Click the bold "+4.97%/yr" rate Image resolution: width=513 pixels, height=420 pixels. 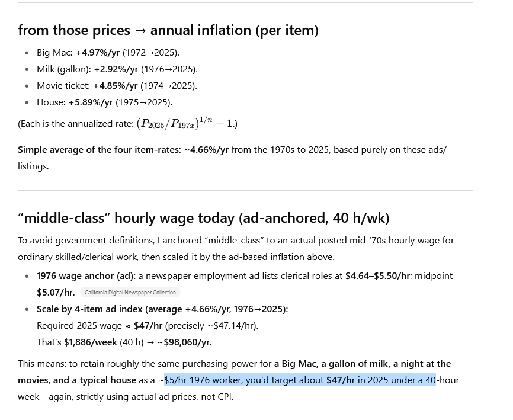(x=97, y=53)
